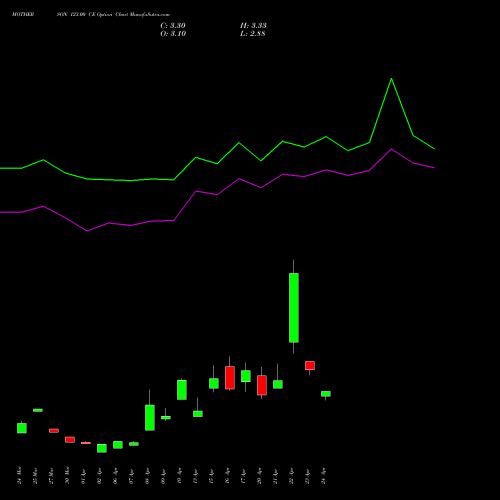Click the highest peak of the purple line
This screenshot has width=500, height=500.
[391, 149]
